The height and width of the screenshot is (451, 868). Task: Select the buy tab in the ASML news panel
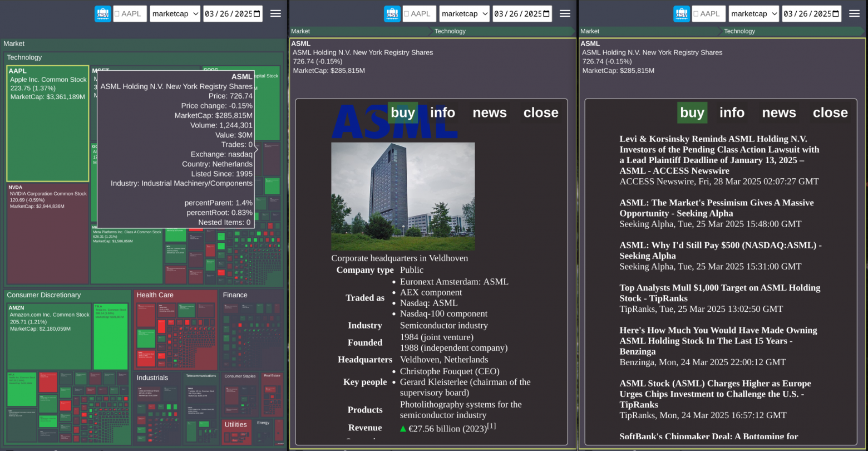point(692,112)
